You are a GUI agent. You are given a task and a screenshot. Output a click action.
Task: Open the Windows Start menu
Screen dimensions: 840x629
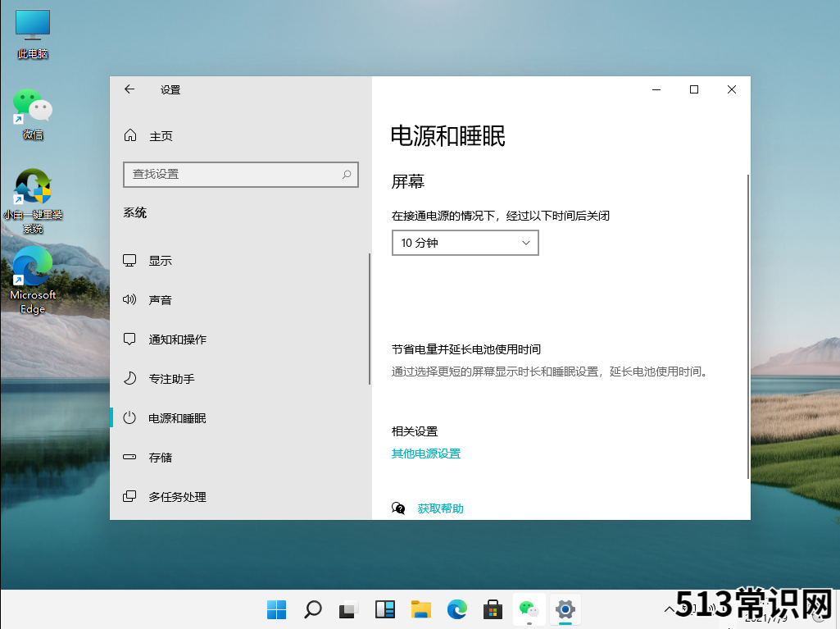(x=277, y=609)
